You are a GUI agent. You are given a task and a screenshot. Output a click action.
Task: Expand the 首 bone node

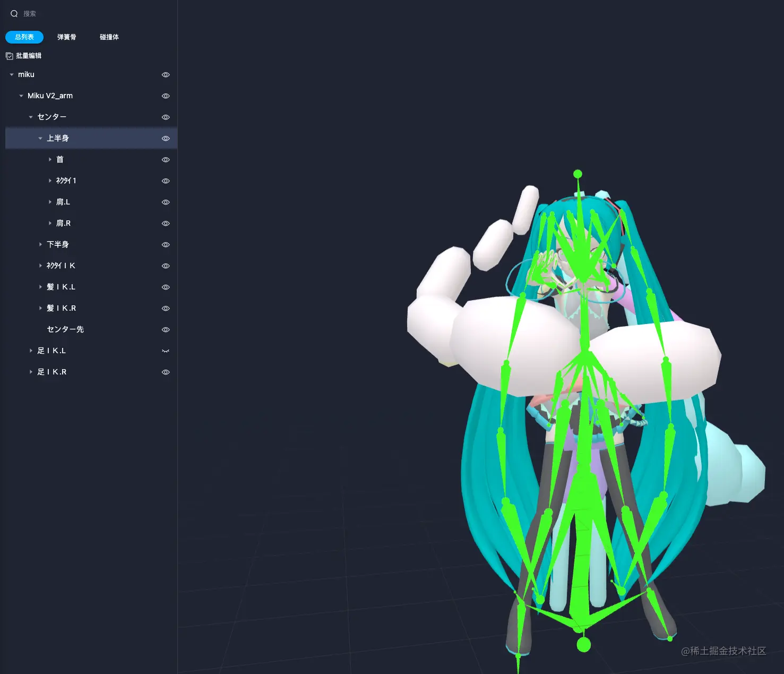pyautogui.click(x=50, y=159)
